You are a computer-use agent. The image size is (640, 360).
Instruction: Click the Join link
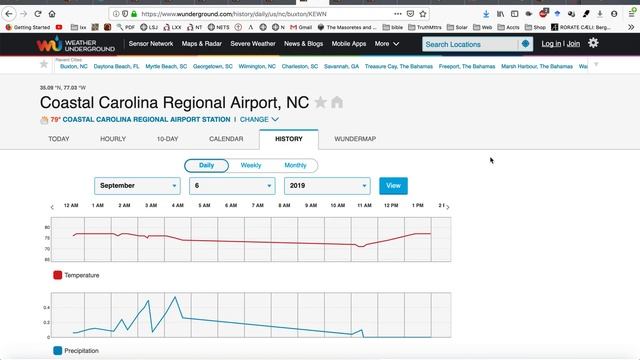pos(573,44)
